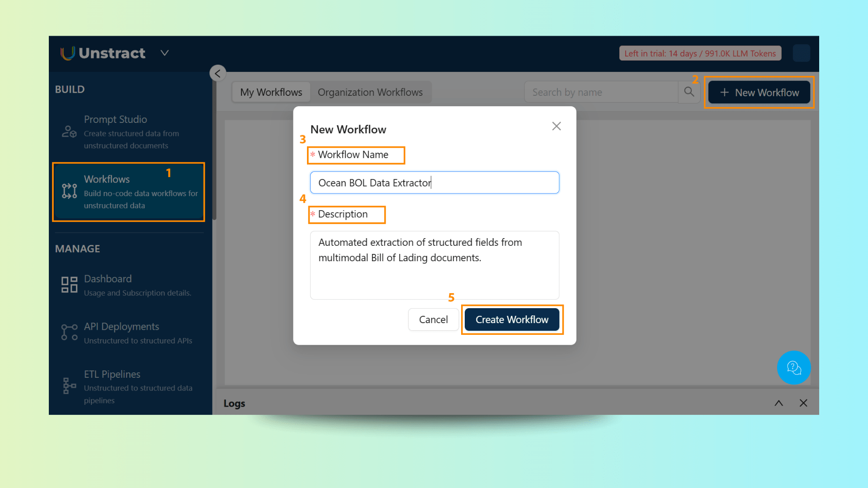Click the Unstract logo
The width and height of the screenshot is (868, 488).
click(103, 53)
